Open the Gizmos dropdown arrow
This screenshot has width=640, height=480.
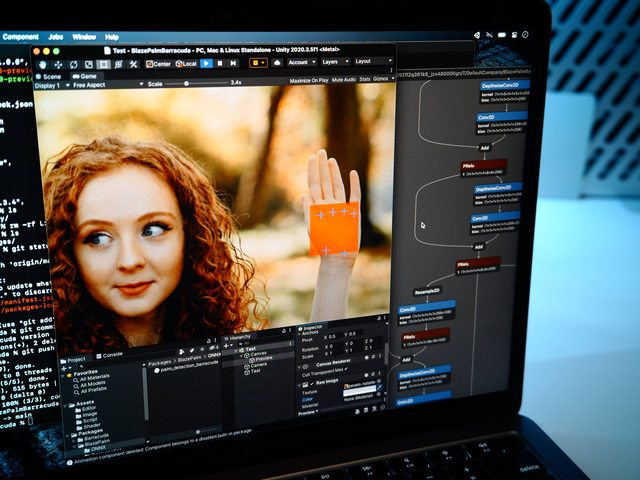click(393, 78)
